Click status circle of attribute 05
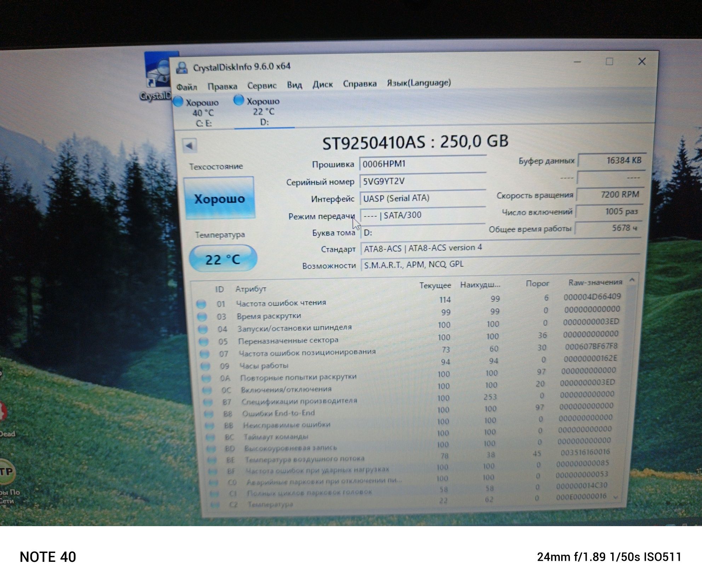This screenshot has height=588, width=702. pos(203,342)
